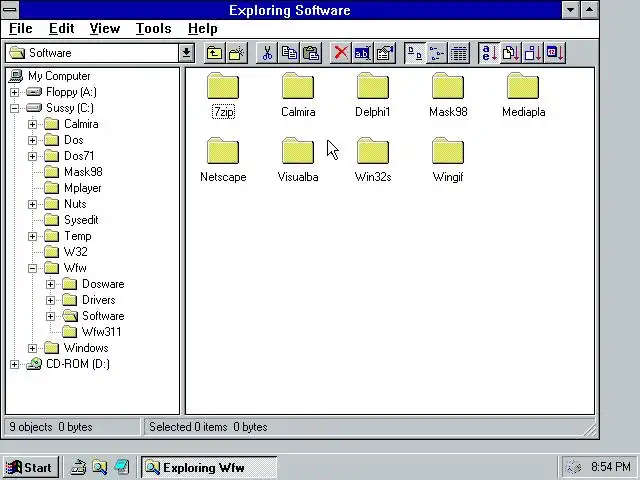This screenshot has height=480, width=640.
Task: Expand the Windows tree folder
Action: [x=32, y=348]
